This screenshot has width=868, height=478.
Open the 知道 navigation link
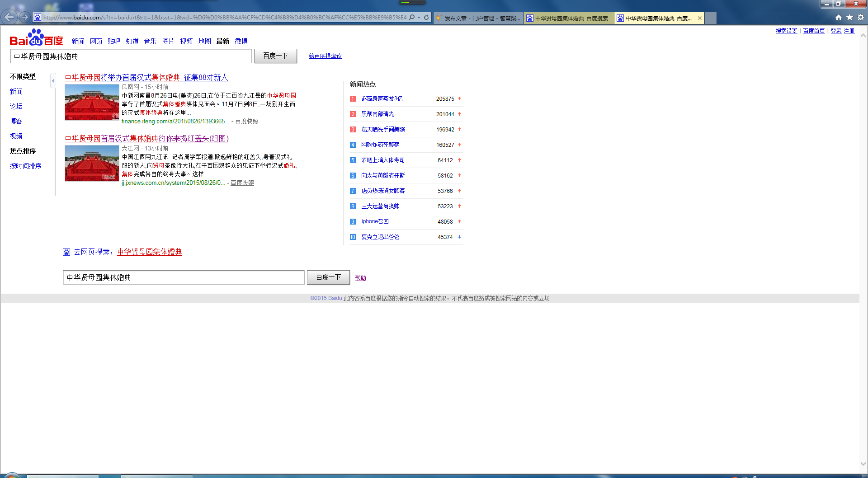click(132, 41)
